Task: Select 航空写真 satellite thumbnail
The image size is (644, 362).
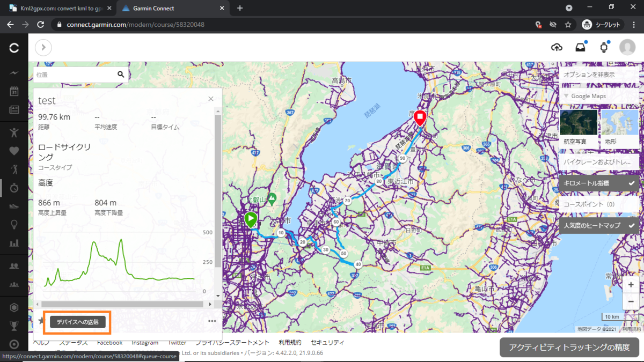Action: pyautogui.click(x=579, y=129)
